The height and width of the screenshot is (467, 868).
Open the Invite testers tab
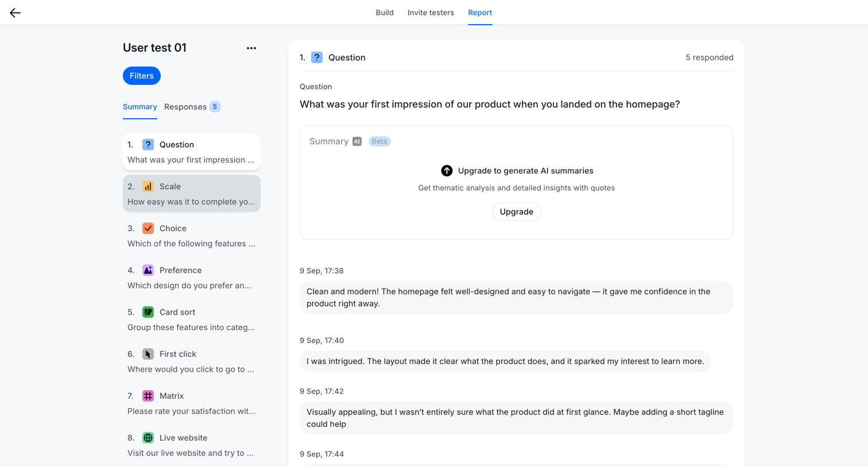(431, 13)
